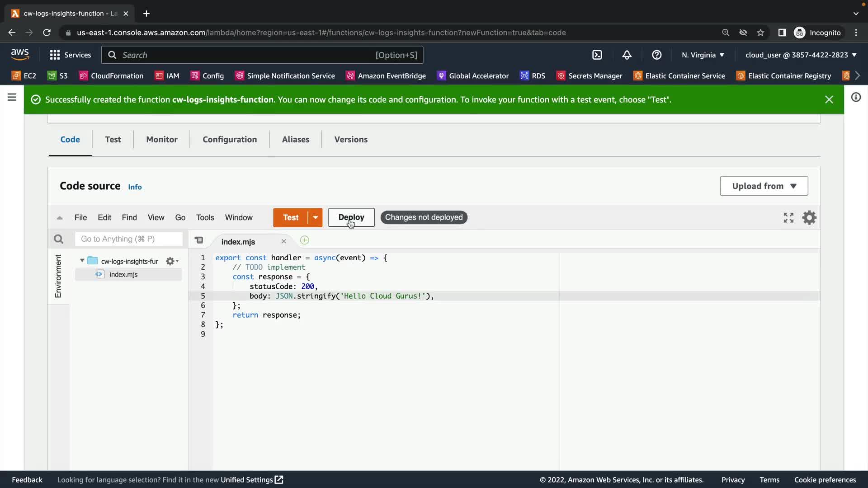Click the editor search magnifier icon
868x488 pixels.
point(58,239)
